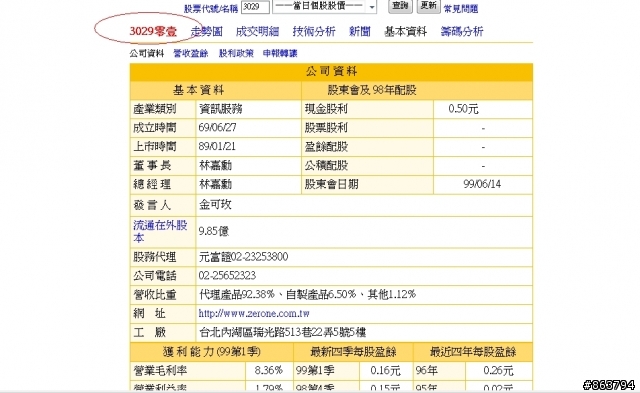Click the revenue breakdown text 代理產品92.38%
640x393 pixels.
tap(236, 294)
